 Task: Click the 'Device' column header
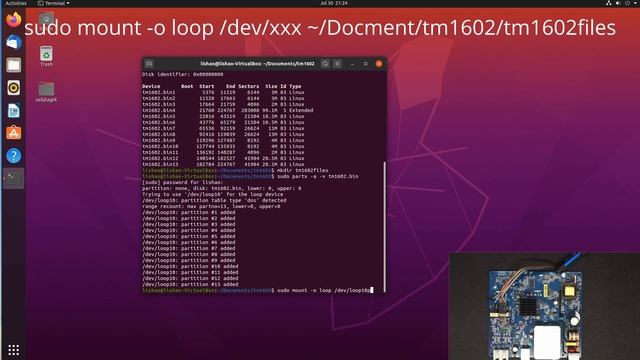click(151, 86)
